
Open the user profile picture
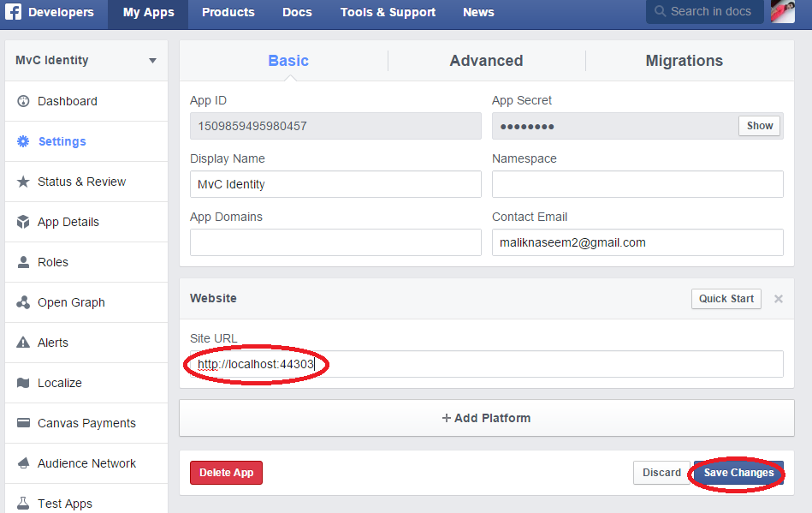click(783, 11)
